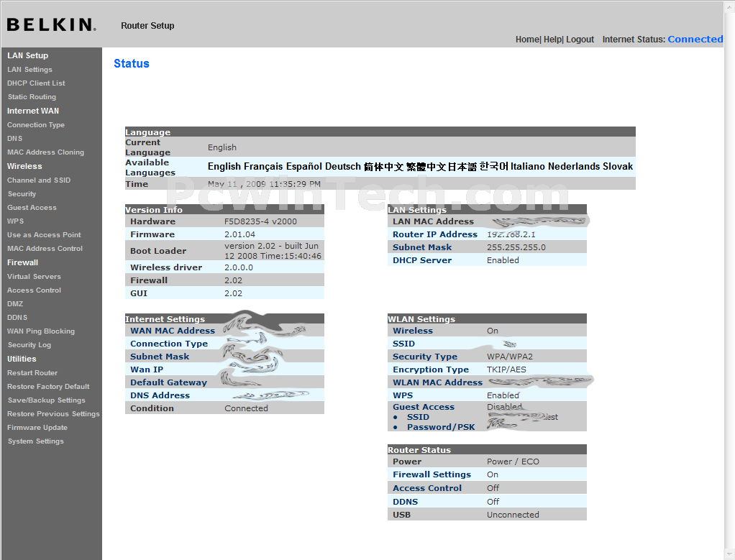
Task: Click Password/PSK under Guest Access
Action: click(x=441, y=427)
